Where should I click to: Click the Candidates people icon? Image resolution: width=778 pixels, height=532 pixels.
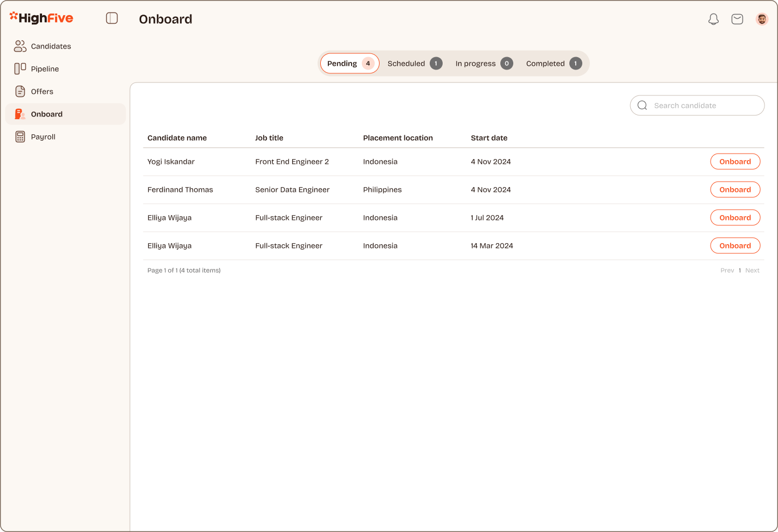[x=20, y=46]
